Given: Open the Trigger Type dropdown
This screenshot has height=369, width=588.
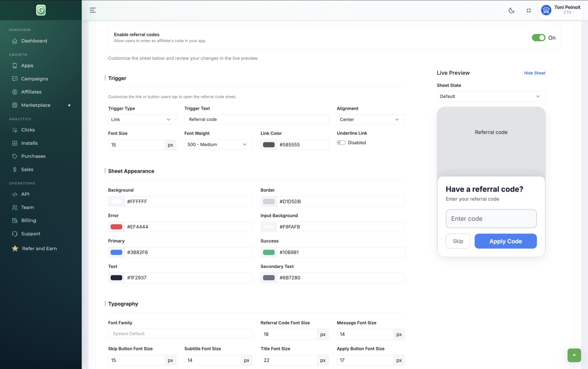Looking at the screenshot, I should click(x=142, y=119).
